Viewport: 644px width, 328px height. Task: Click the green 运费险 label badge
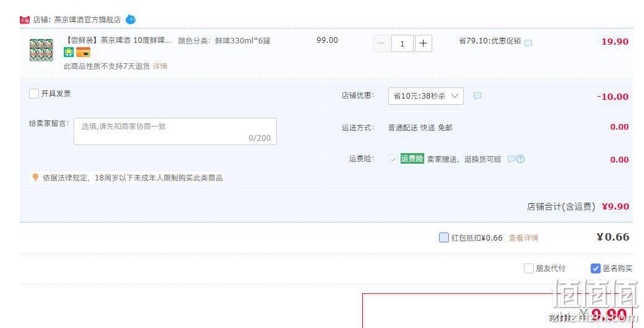pyautogui.click(x=412, y=159)
